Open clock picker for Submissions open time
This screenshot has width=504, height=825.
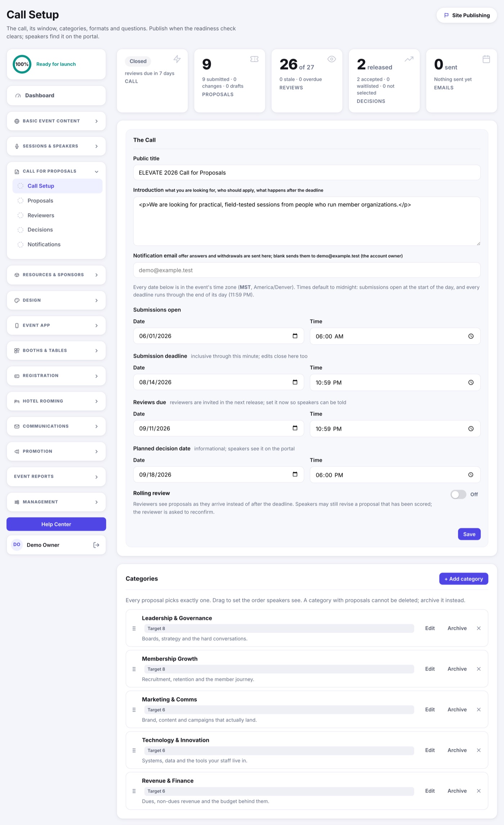pos(471,336)
